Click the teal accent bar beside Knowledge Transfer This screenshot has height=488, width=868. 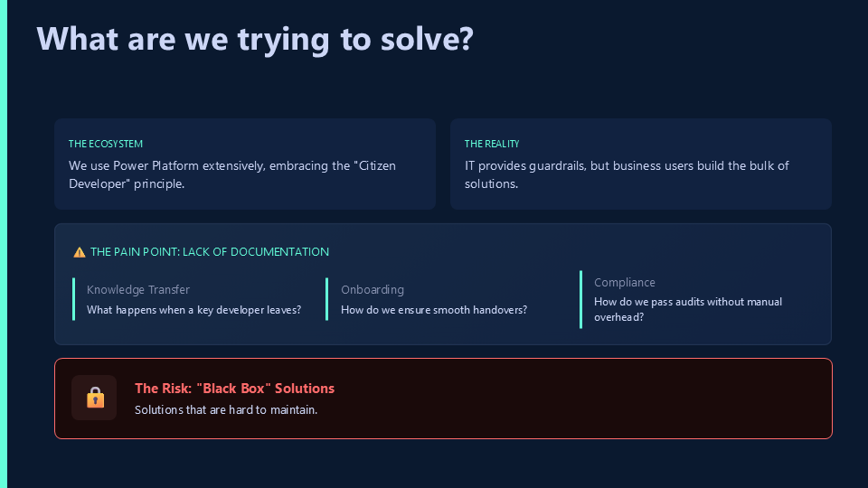tap(73, 299)
